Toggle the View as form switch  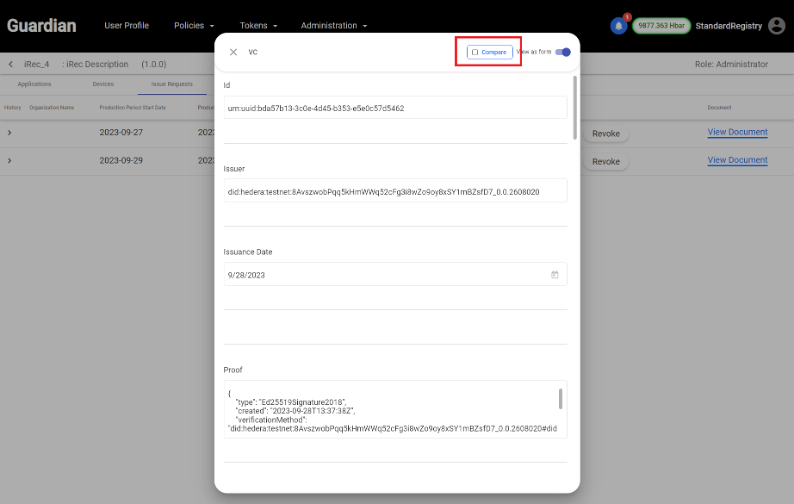562,52
